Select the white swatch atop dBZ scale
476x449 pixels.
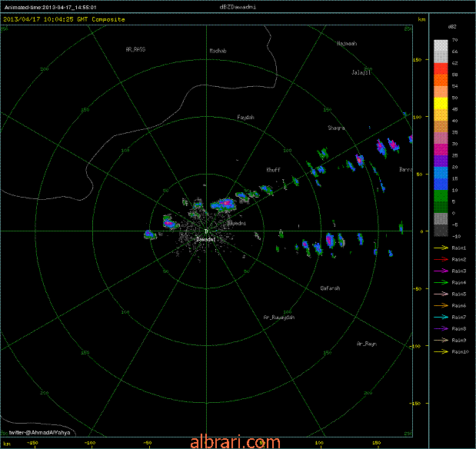click(441, 45)
